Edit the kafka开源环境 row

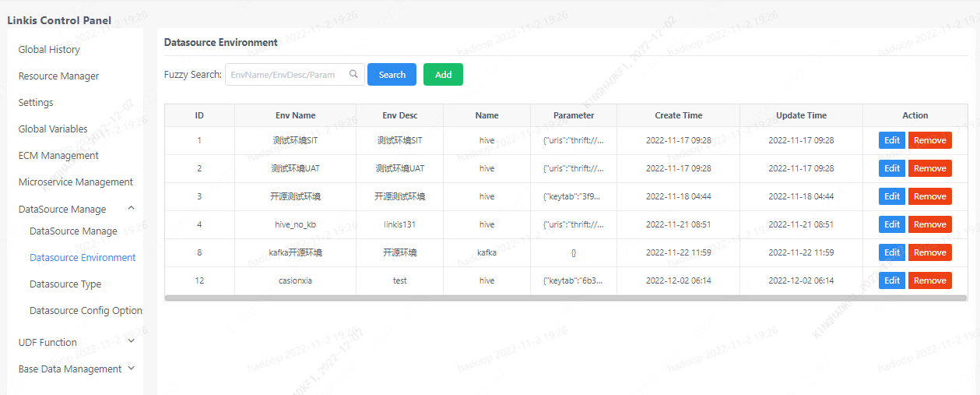891,252
